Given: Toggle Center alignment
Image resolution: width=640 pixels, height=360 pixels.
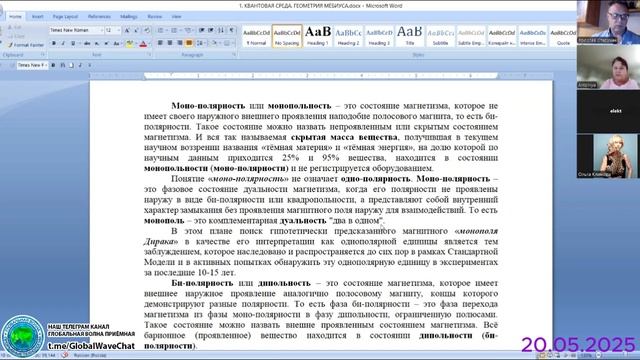Looking at the screenshot, I should pyautogui.click(x=170, y=43).
